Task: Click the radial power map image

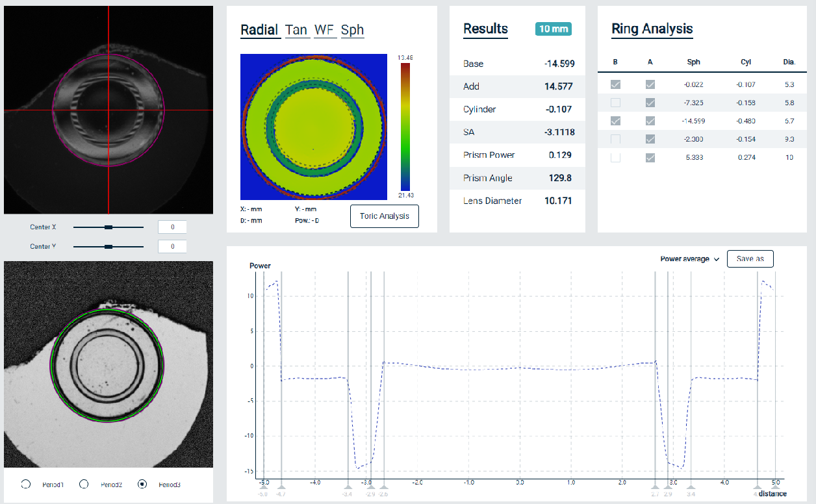Action: click(314, 127)
